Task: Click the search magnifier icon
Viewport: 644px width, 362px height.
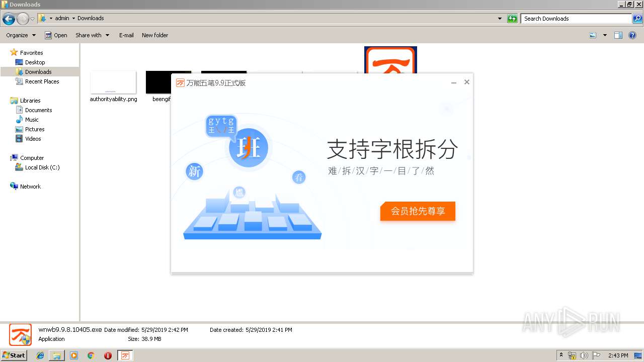Action: click(x=637, y=19)
